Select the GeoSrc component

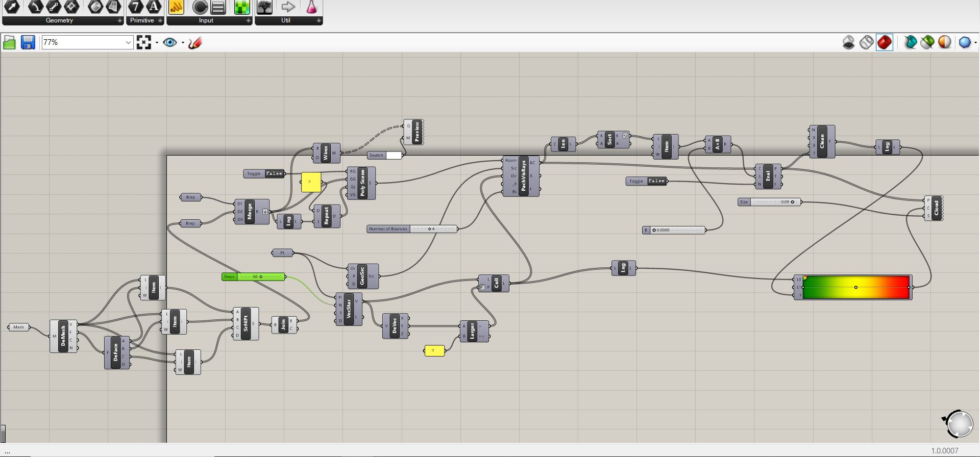pos(362,276)
